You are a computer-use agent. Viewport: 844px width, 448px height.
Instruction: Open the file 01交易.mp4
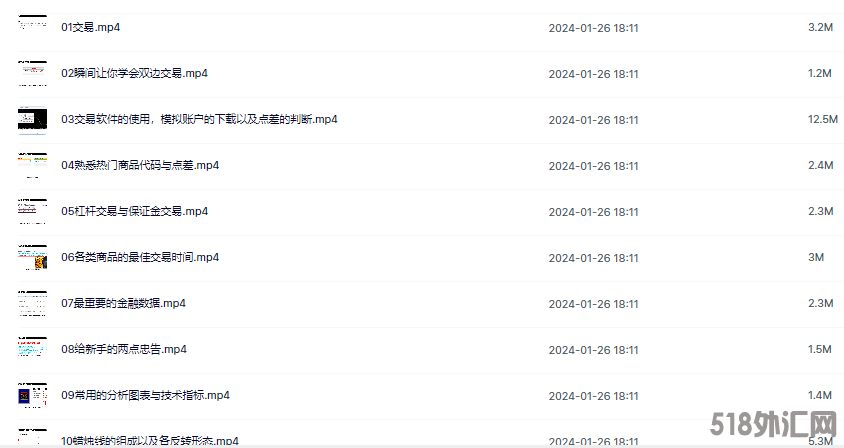point(90,27)
